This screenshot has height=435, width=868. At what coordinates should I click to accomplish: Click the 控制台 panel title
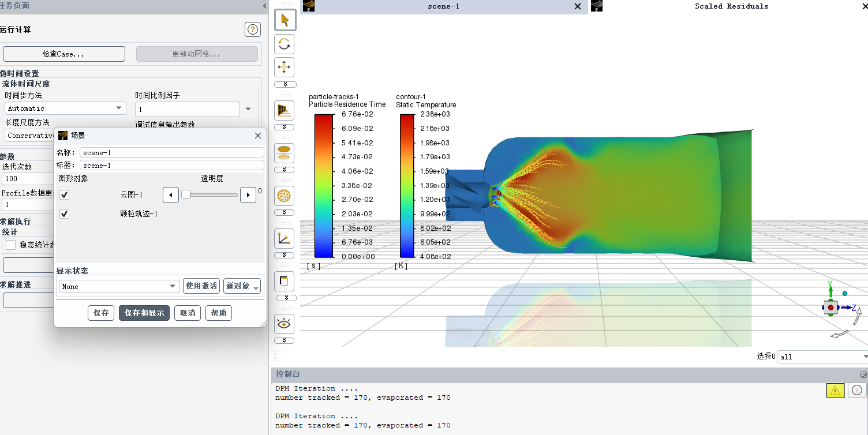(x=288, y=374)
